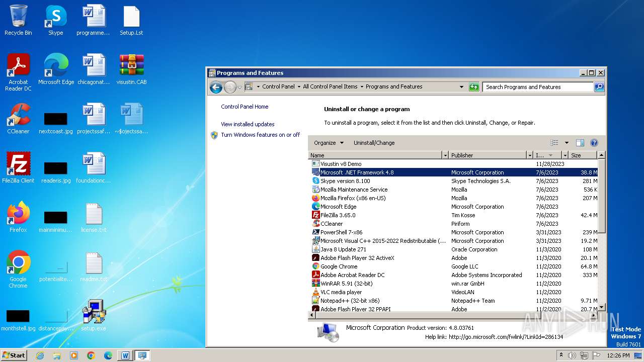644x362 pixels.
Task: Select Notepad++ (32-bit x86) row
Action: tap(453, 301)
